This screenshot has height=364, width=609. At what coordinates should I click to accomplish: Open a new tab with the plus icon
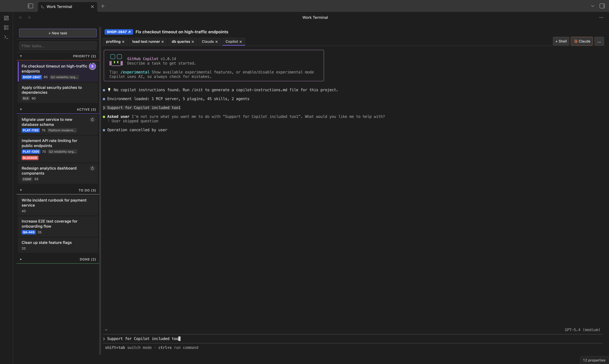pyautogui.click(x=103, y=6)
